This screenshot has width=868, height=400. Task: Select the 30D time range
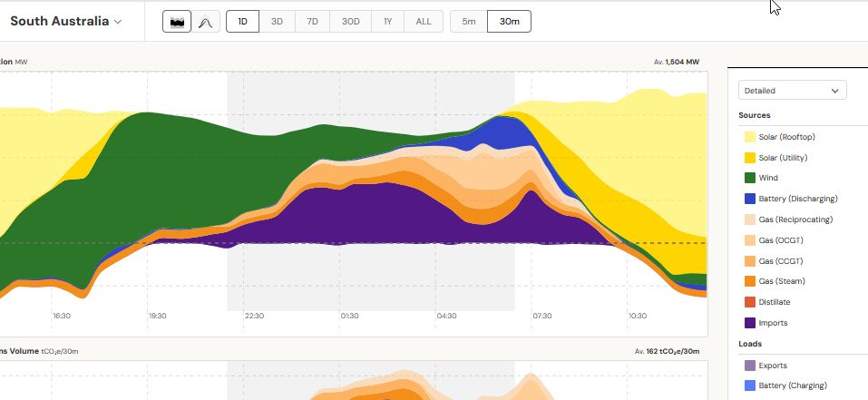pyautogui.click(x=350, y=22)
